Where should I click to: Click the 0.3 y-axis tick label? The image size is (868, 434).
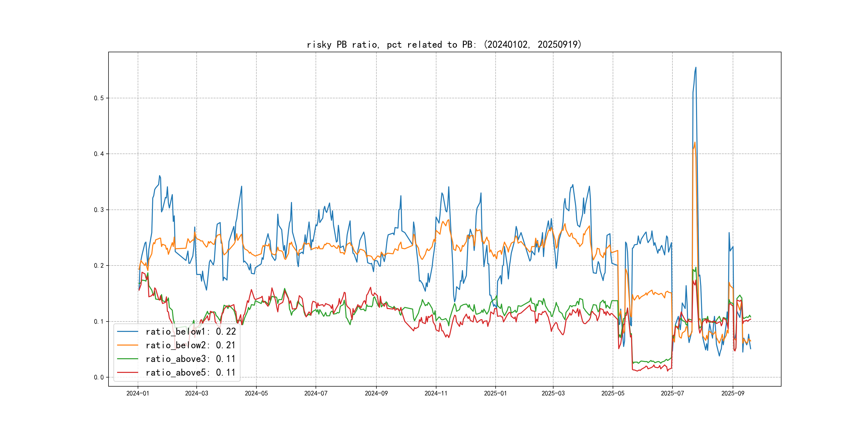(x=99, y=209)
